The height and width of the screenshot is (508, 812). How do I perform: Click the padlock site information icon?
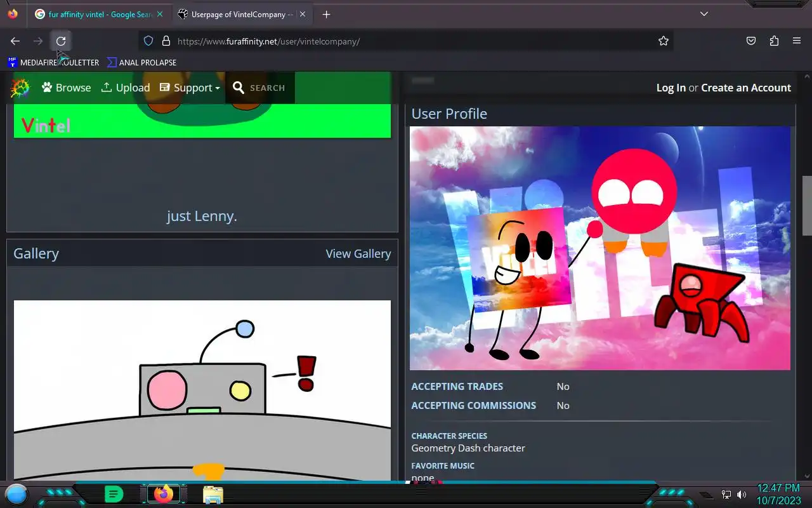[166, 41]
